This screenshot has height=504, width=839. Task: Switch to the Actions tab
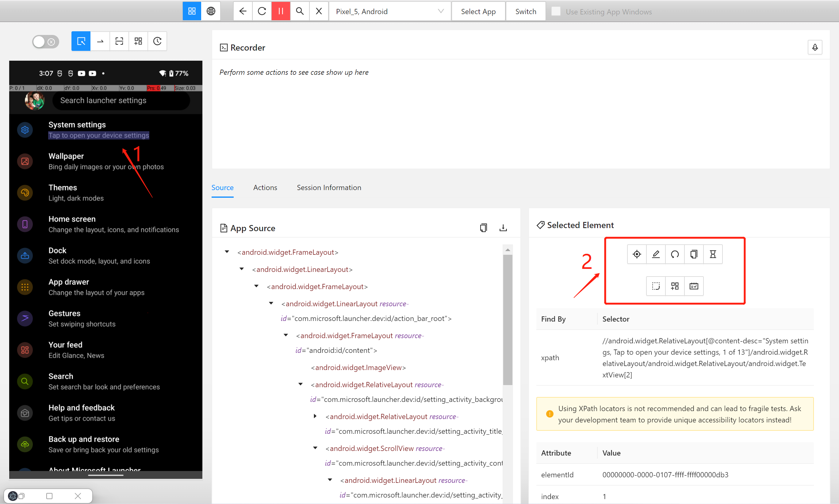(x=265, y=188)
